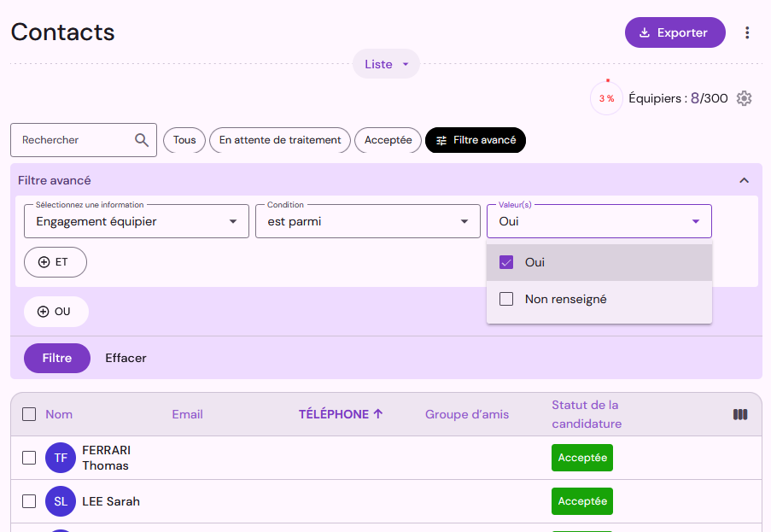The image size is (771, 532).
Task: Click the 3 % progress circle indicator
Action: (x=606, y=98)
